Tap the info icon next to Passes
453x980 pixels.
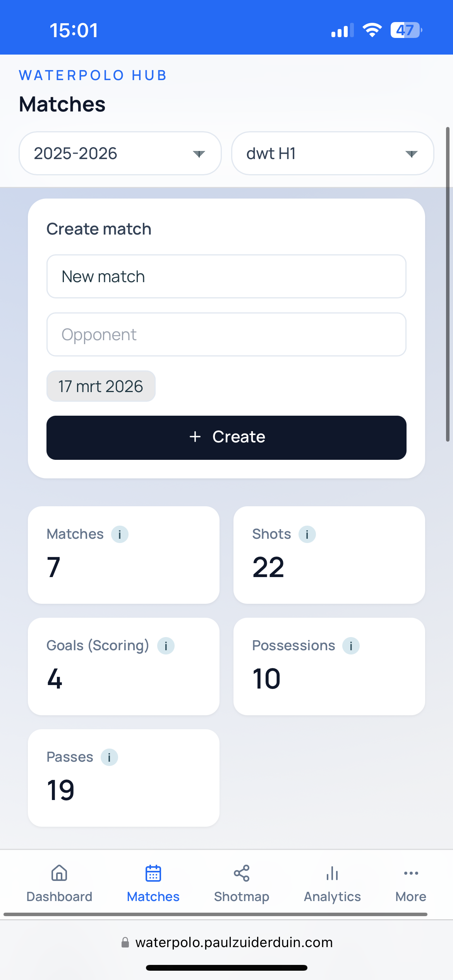pos(110,757)
